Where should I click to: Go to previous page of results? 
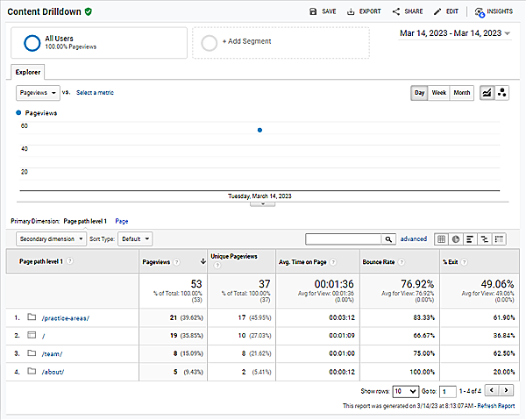click(x=492, y=390)
